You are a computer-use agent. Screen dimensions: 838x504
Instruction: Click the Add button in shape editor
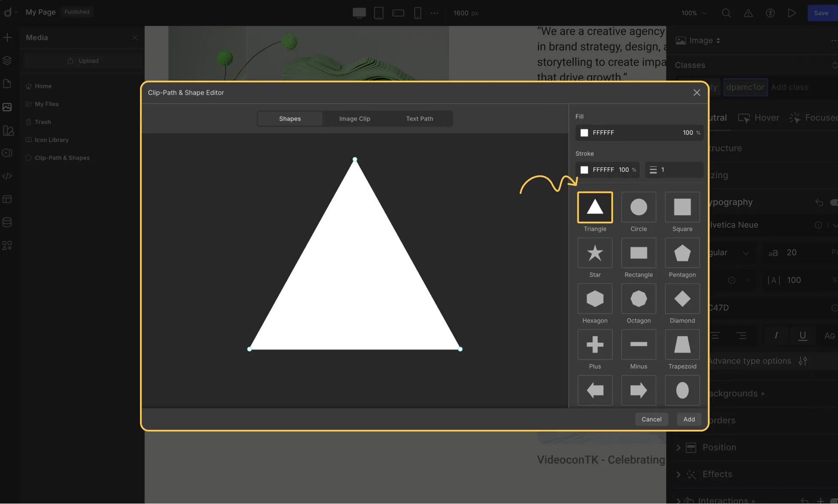[689, 419]
